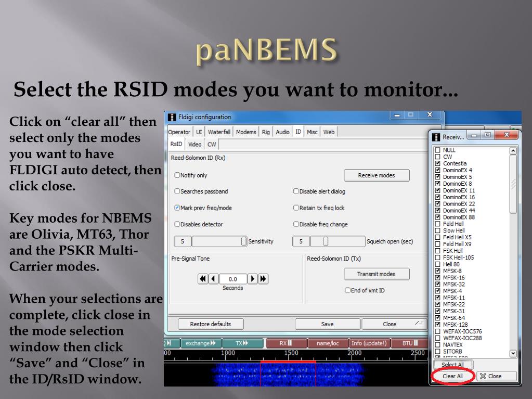Viewport: 532px width, 399px height.
Task: Uncheck MFSK-128 mode
Action: click(x=438, y=325)
